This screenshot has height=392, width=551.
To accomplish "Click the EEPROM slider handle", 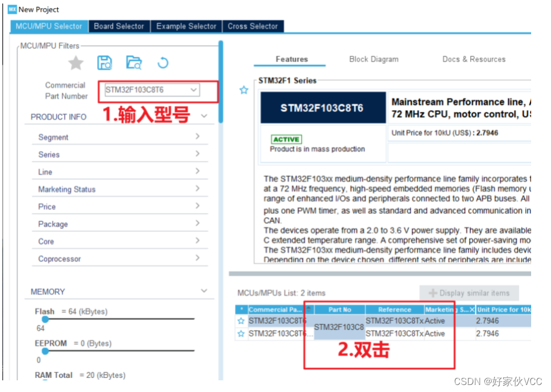I will coord(45,351).
